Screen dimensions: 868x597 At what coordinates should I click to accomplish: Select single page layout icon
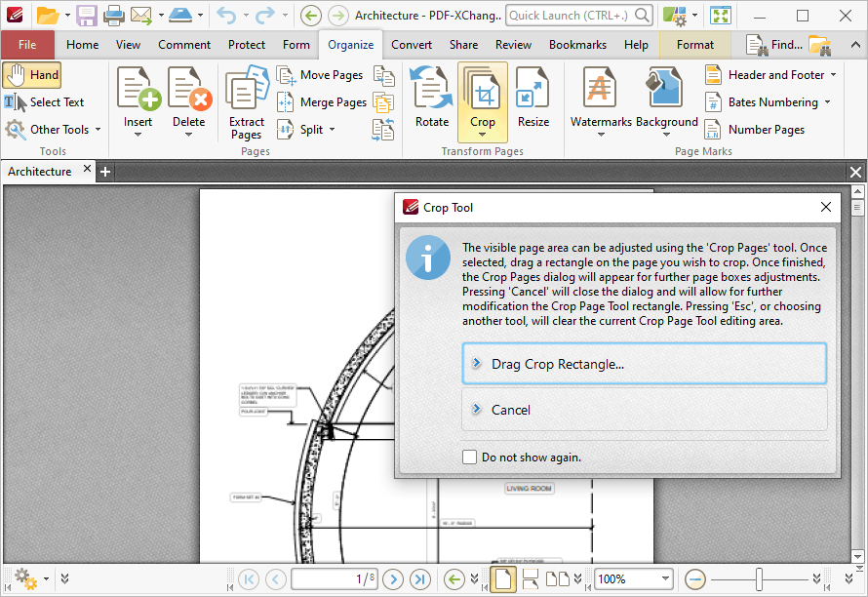pyautogui.click(x=502, y=579)
